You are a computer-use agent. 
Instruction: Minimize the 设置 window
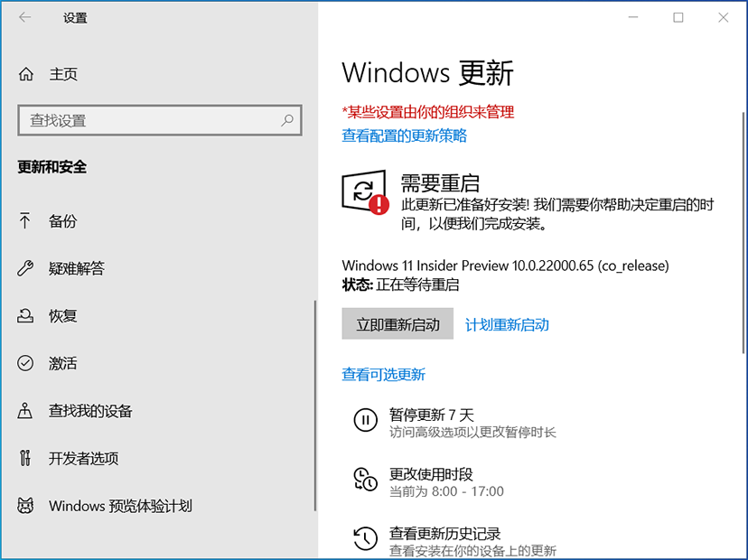tap(633, 18)
